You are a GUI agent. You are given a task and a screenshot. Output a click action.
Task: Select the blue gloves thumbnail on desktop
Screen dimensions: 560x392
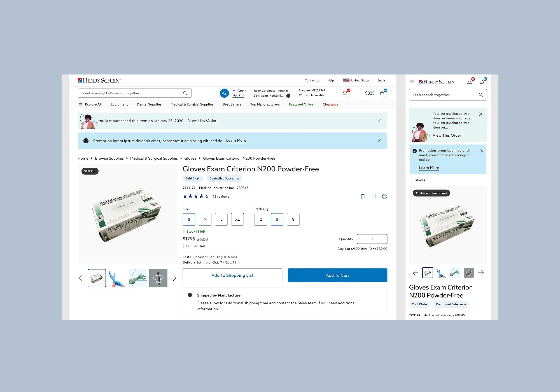pos(117,278)
